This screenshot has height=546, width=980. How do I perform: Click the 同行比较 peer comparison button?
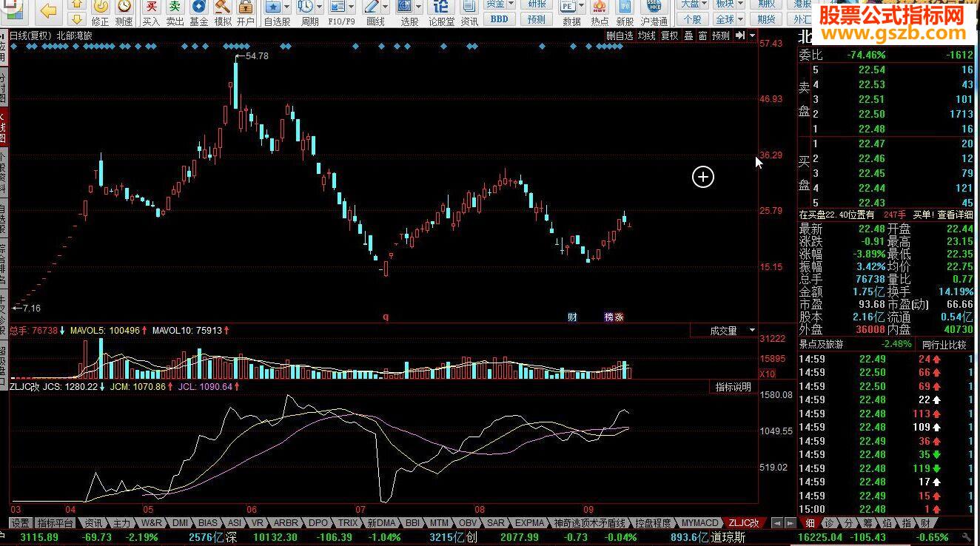coord(944,344)
